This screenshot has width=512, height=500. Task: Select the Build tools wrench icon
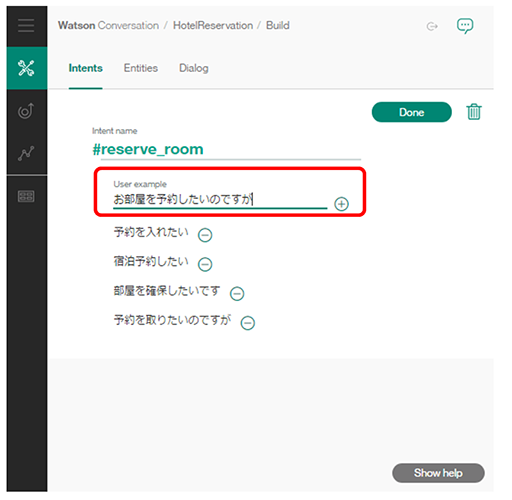coord(26,68)
